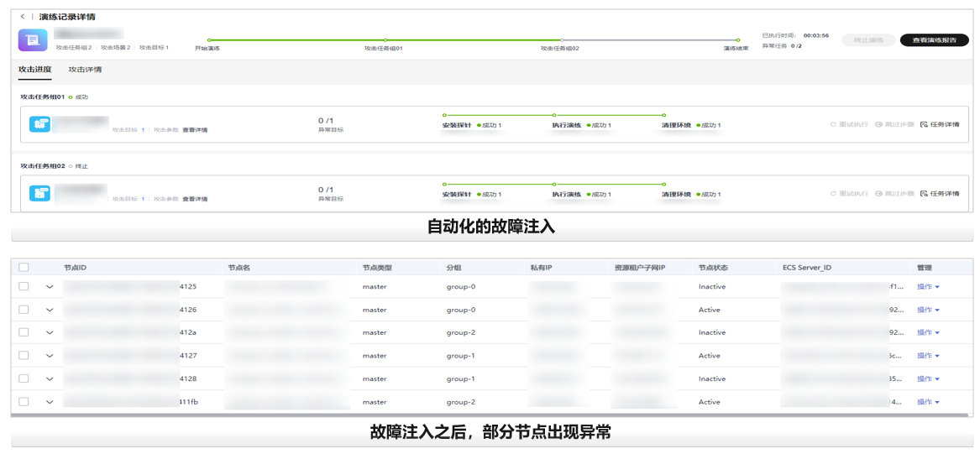Open the 操作 dropdown for node 4128
The image size is (980, 454).
pos(928,378)
